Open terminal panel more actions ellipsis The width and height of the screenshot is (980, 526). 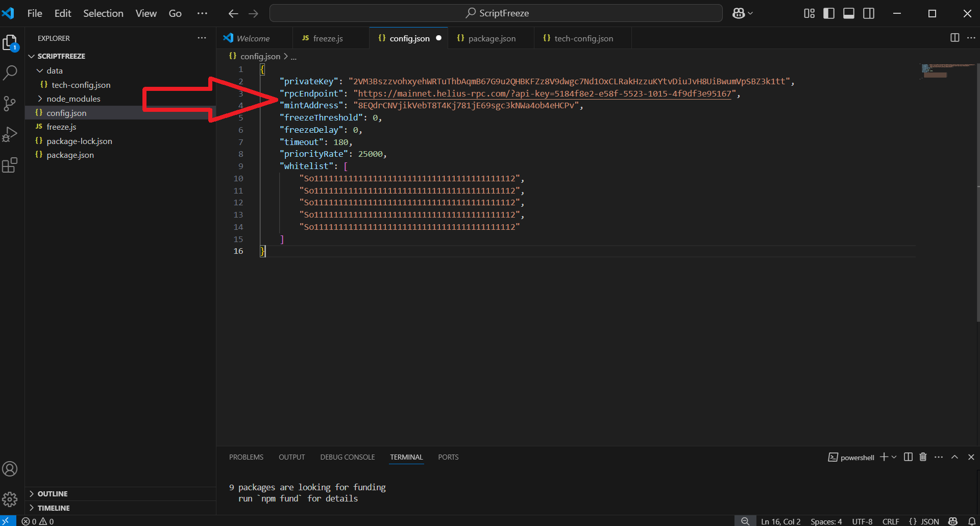tap(939, 457)
